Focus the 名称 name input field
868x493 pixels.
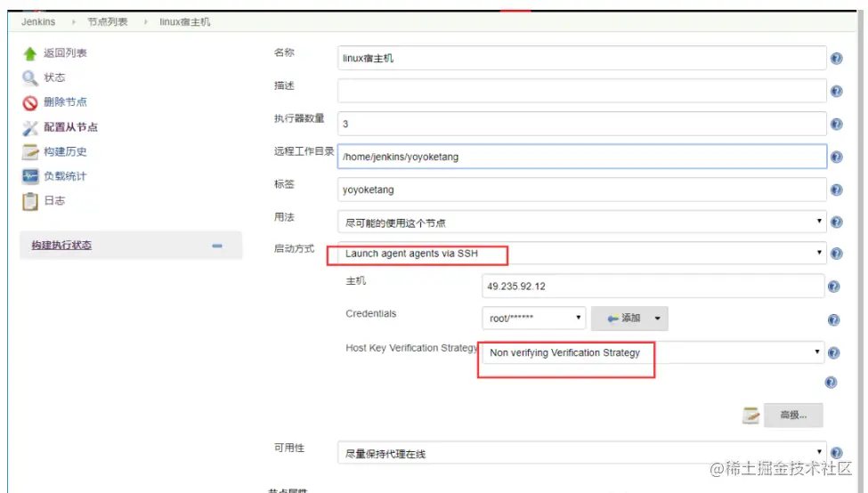pyautogui.click(x=582, y=58)
